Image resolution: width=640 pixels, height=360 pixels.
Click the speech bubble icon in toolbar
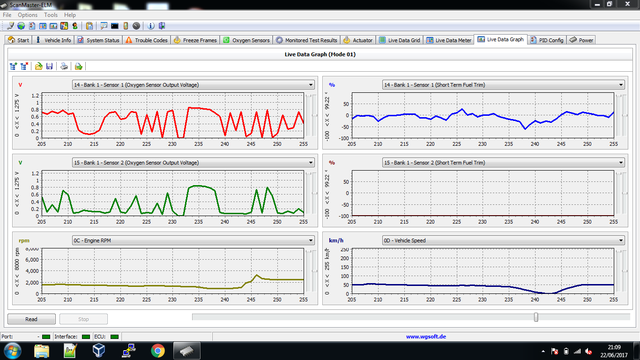coord(104,26)
